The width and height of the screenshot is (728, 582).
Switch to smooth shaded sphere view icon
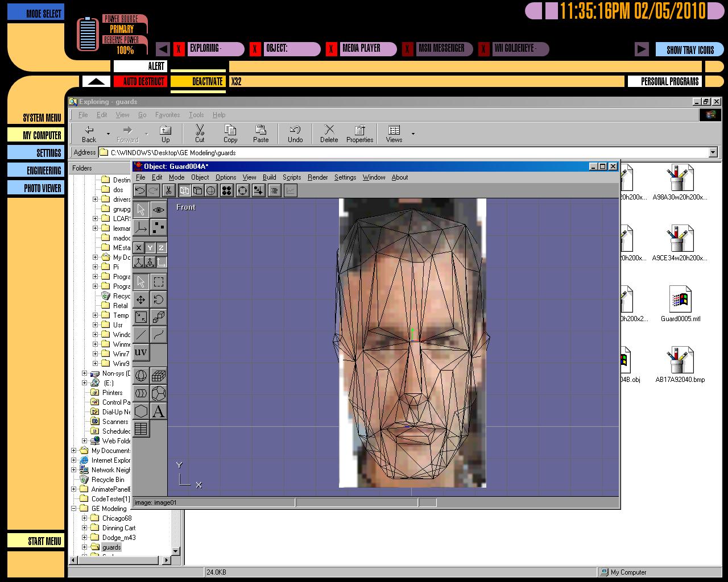coord(210,190)
